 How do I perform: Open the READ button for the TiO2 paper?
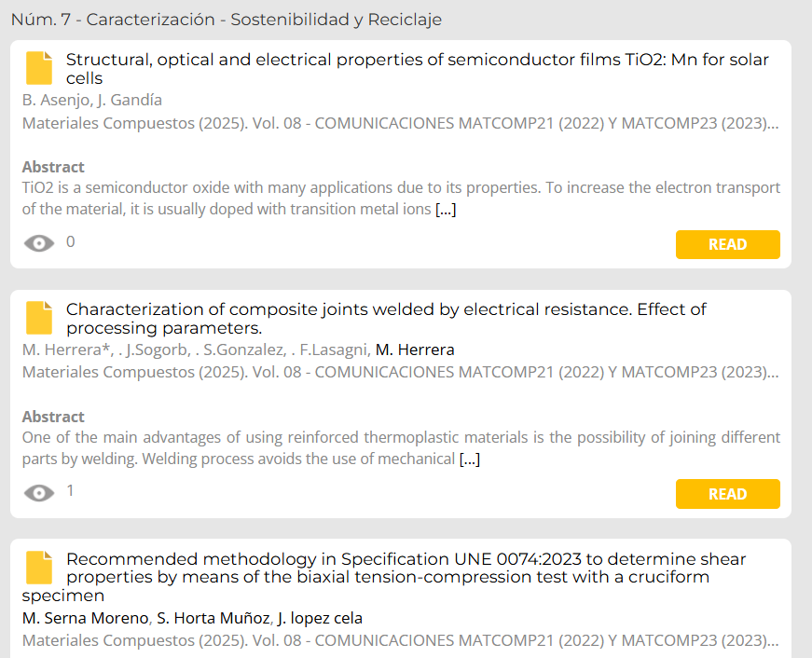[x=727, y=244]
